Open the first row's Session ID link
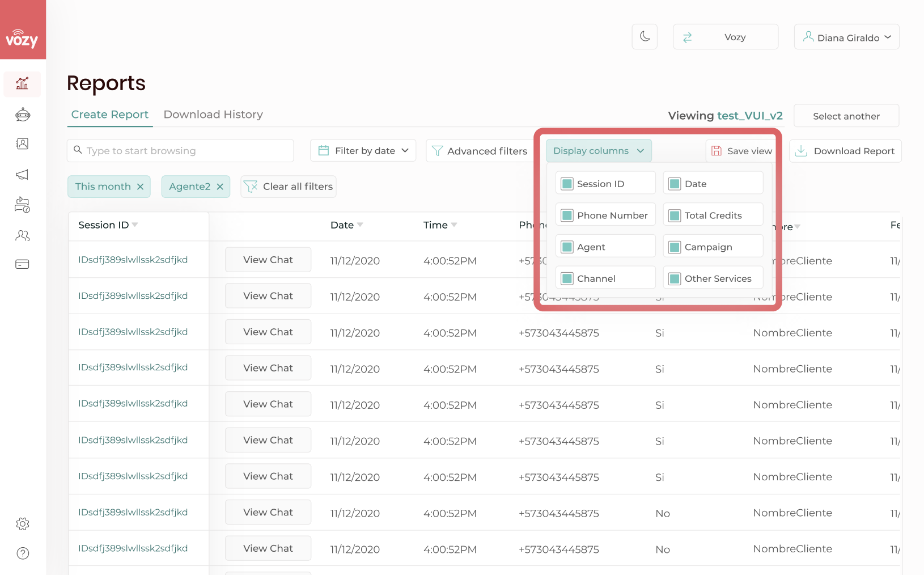The height and width of the screenshot is (575, 924). click(133, 260)
